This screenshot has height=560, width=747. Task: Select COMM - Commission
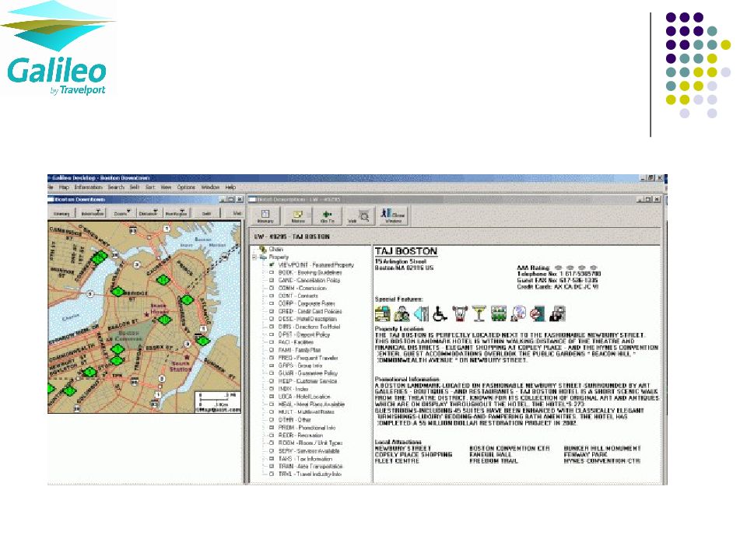tap(303, 288)
